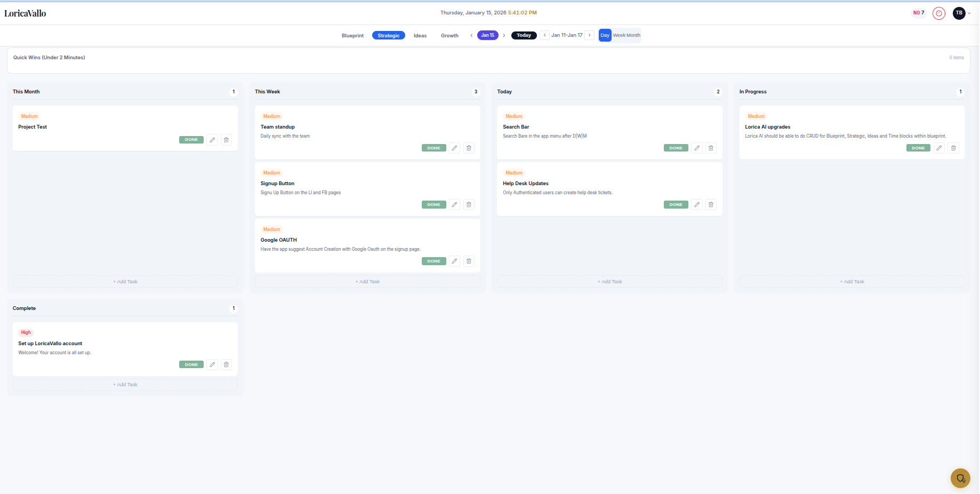
Task: Go to the previous day using the left chevron
Action: click(x=471, y=35)
